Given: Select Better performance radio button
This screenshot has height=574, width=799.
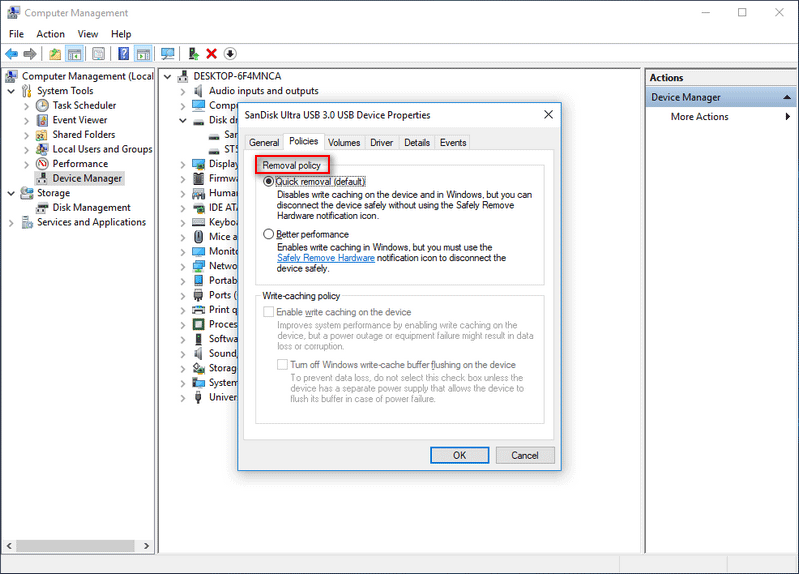Looking at the screenshot, I should [x=269, y=234].
